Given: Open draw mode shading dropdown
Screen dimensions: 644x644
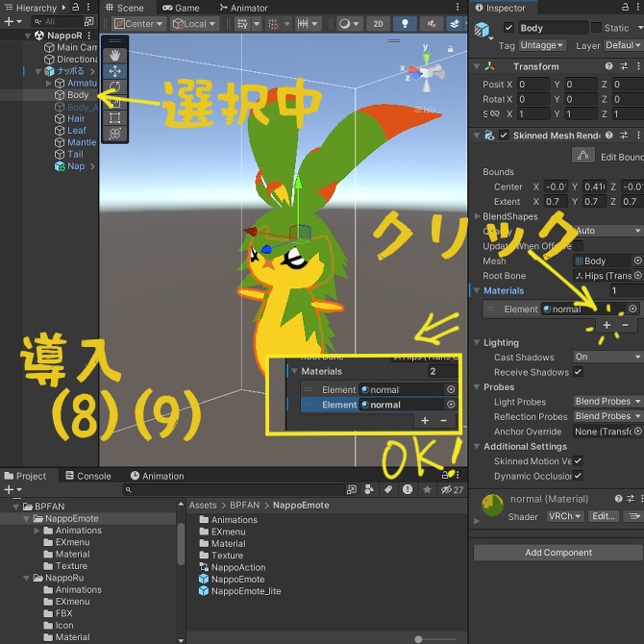Looking at the screenshot, I should (349, 24).
